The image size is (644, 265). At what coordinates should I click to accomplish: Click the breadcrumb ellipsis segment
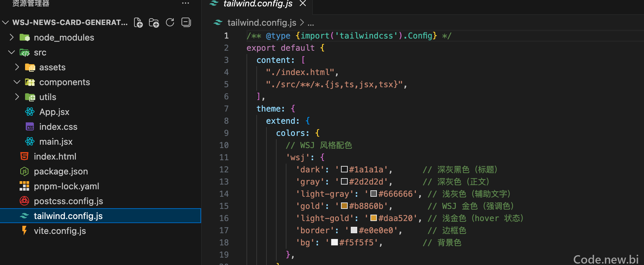point(311,23)
